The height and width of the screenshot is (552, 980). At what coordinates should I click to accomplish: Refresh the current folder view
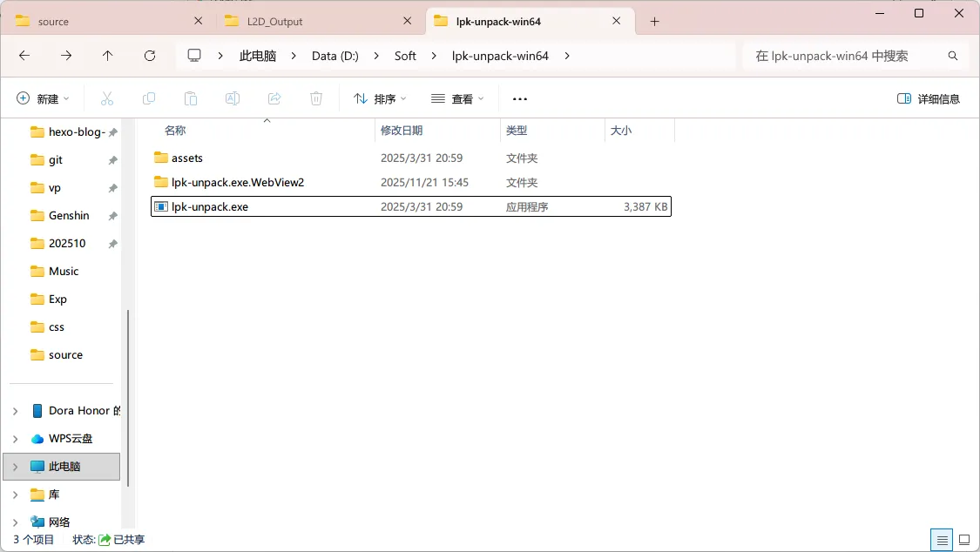point(150,56)
